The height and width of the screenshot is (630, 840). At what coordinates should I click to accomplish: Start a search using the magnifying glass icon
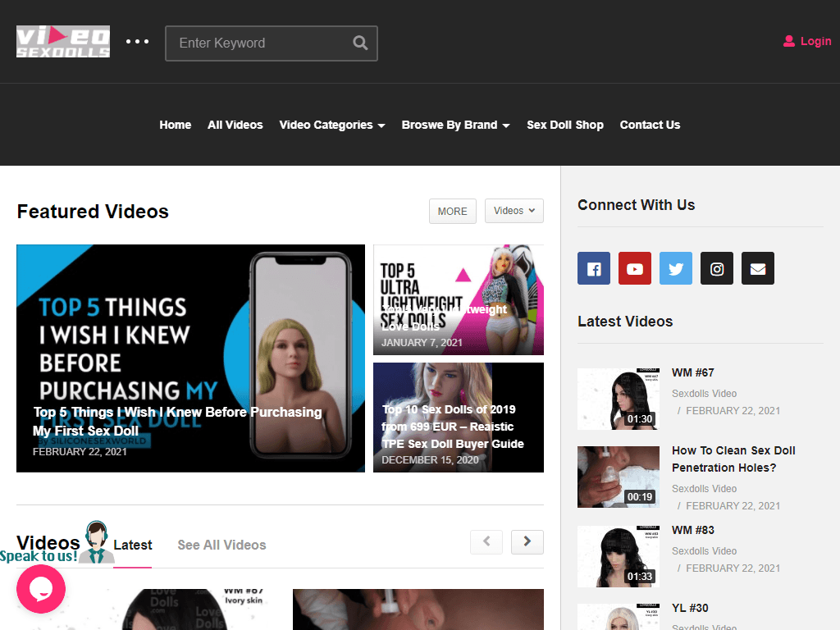(360, 43)
